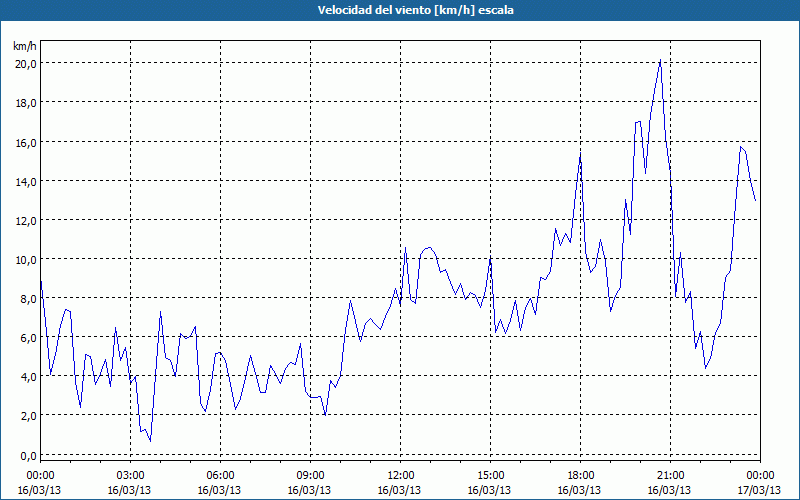
Task: Click the "00:00" time label above 16/03/13
Action: 40,476
